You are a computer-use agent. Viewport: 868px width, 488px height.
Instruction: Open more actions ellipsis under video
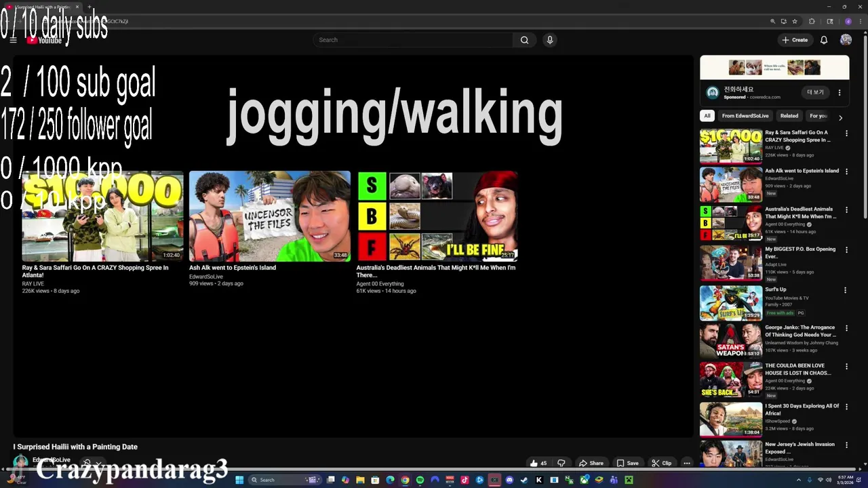pyautogui.click(x=686, y=463)
